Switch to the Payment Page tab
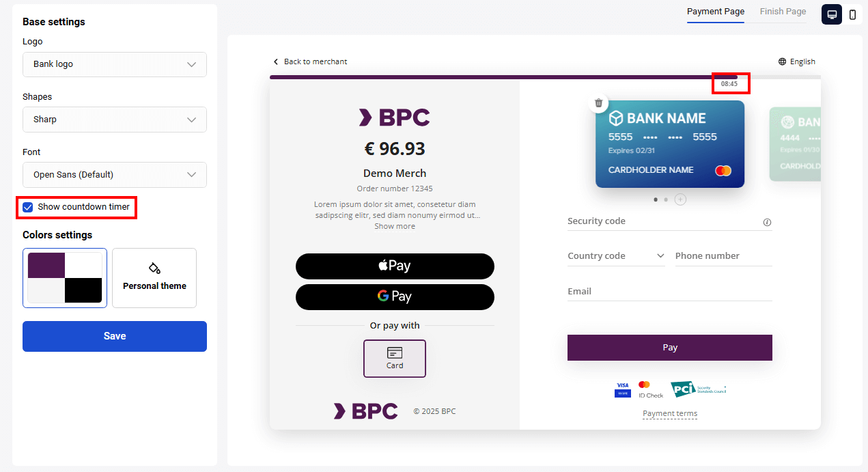 click(x=715, y=12)
